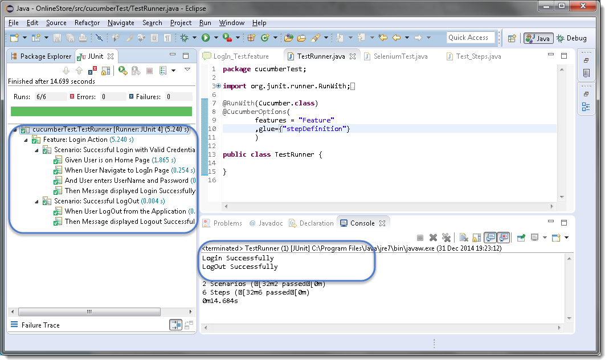Click the JUnit horizontal scrollbar thumb
609x364 pixels.
89,312
